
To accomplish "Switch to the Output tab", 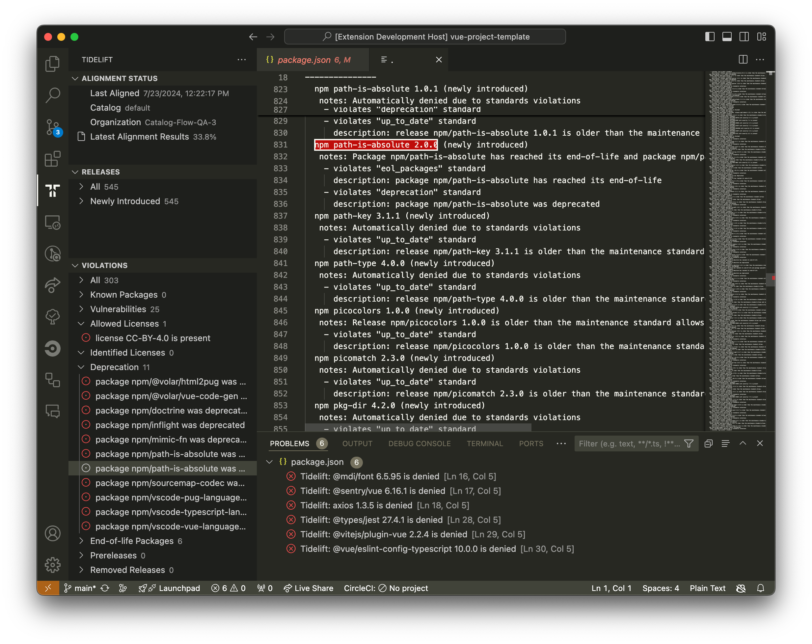I will tap(357, 443).
